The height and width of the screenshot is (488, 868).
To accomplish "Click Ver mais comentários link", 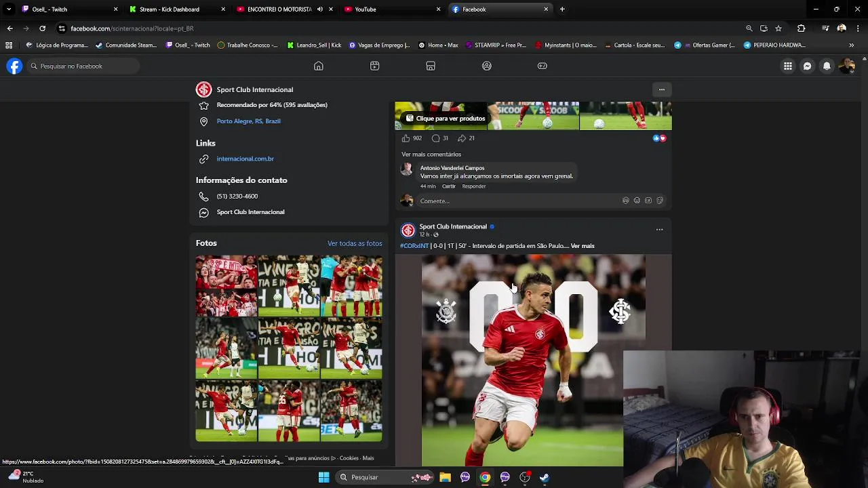I will (x=431, y=154).
